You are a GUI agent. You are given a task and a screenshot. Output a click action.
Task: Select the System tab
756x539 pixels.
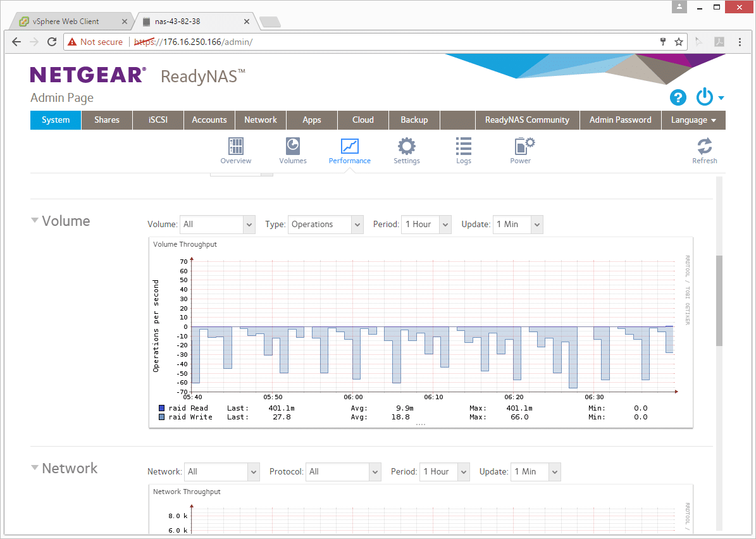point(56,120)
